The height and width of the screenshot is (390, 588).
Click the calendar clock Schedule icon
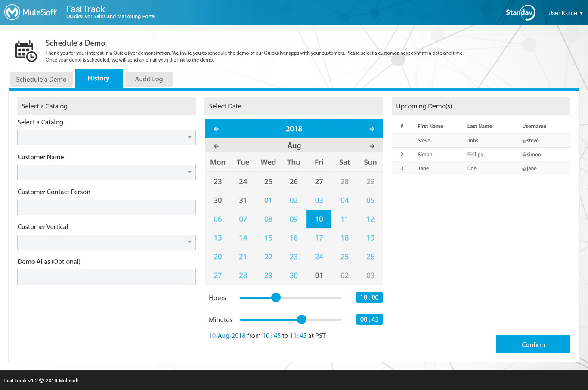click(26, 51)
